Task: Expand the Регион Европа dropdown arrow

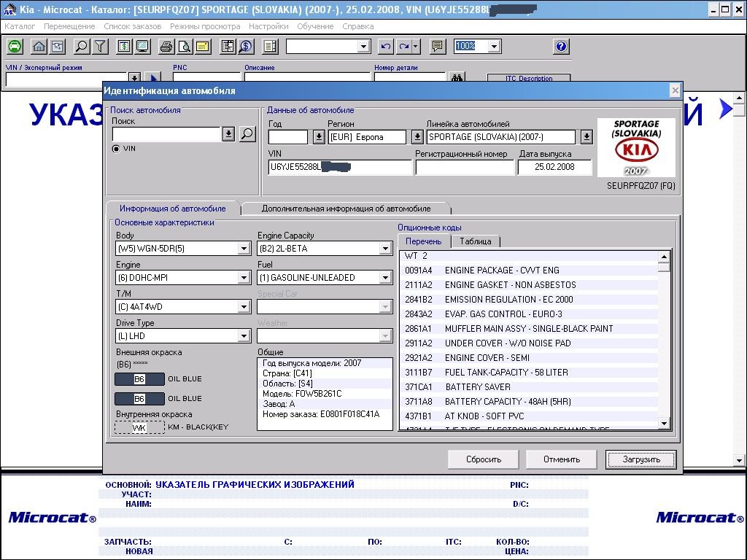Action: coord(417,137)
